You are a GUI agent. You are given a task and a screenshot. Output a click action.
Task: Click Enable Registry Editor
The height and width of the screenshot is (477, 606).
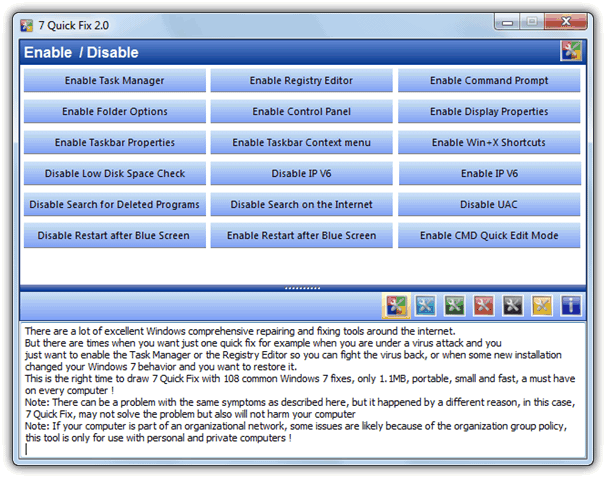coord(301,80)
